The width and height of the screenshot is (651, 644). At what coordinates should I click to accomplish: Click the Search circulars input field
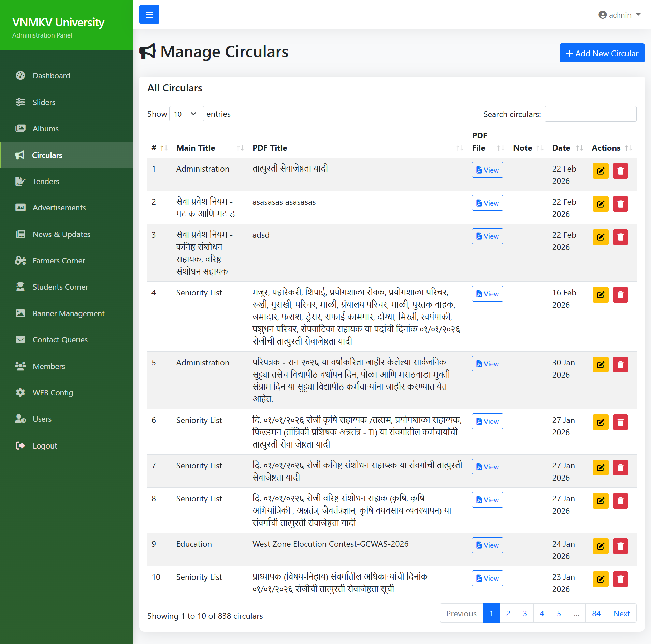pyautogui.click(x=590, y=114)
